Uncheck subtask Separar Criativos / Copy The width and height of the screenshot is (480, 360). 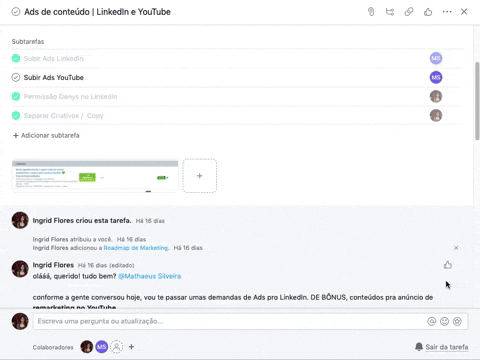tap(16, 116)
